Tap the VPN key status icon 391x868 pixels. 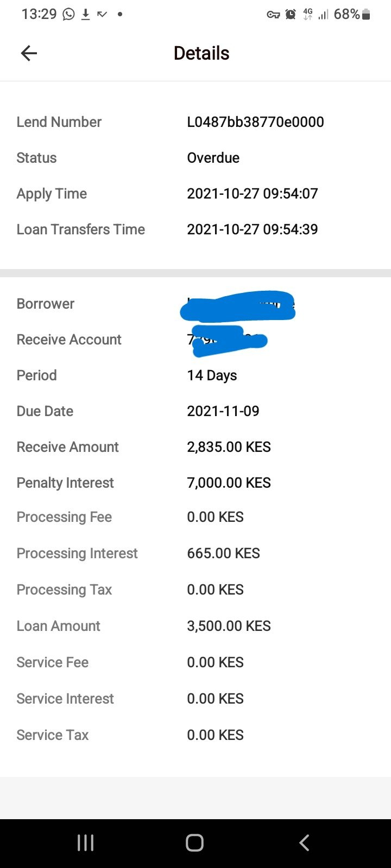coord(273,15)
